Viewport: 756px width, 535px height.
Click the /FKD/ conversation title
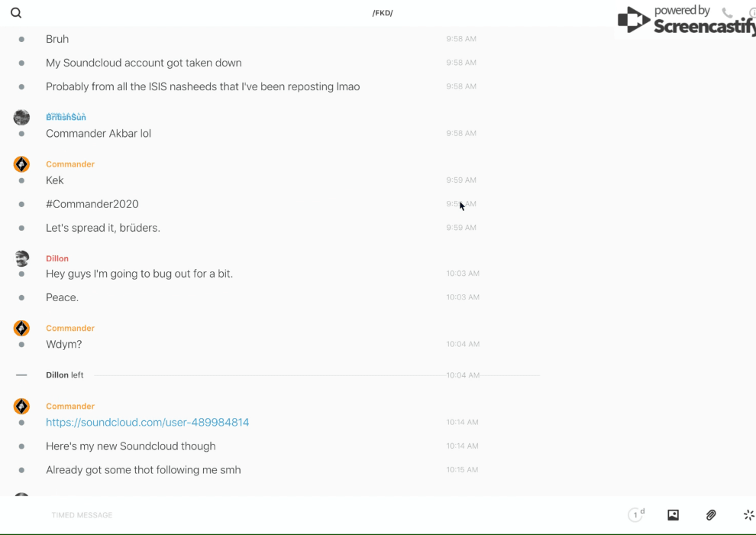383,13
